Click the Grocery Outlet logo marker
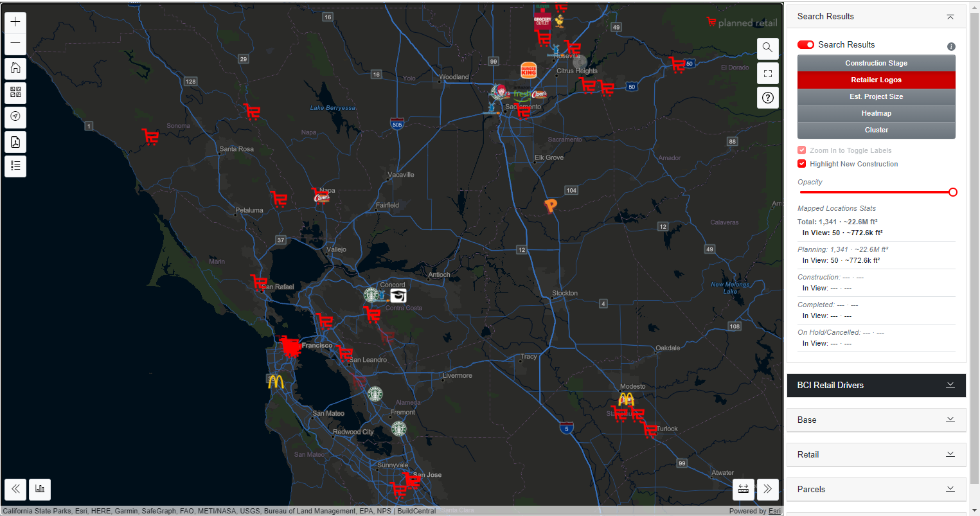980x516 pixels. [x=542, y=21]
